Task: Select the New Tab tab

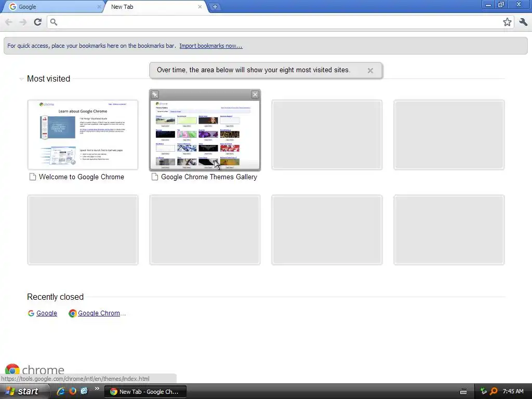Action: click(154, 7)
